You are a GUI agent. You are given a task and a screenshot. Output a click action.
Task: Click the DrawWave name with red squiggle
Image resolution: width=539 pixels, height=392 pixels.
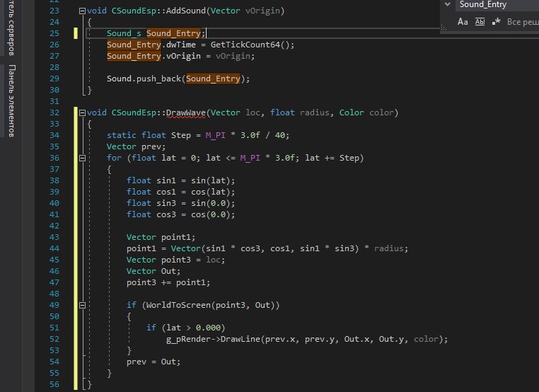(185, 113)
